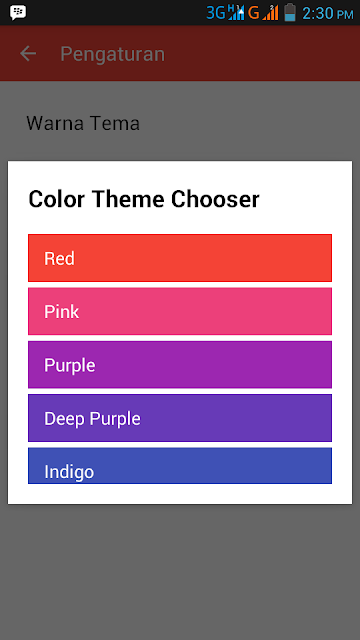360x640 pixels.
Task: Tap the blue H signal bars icon
Action: (x=236, y=12)
